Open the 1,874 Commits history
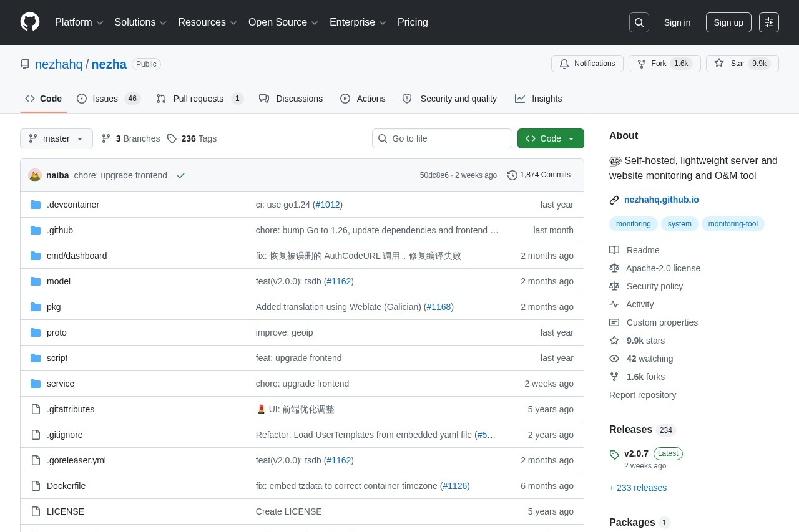Screen dimensions: 799x532 [x=539, y=175]
